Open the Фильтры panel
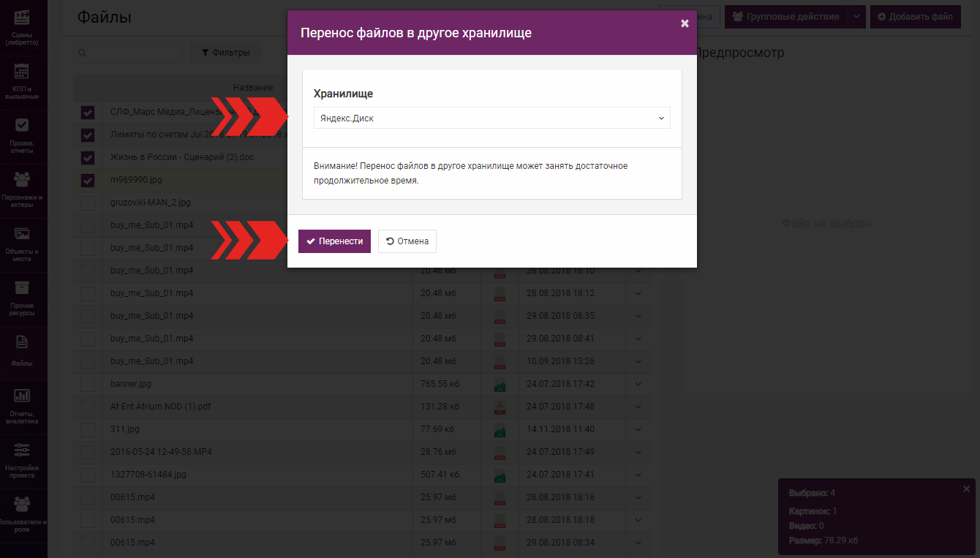The image size is (980, 558). tap(226, 53)
